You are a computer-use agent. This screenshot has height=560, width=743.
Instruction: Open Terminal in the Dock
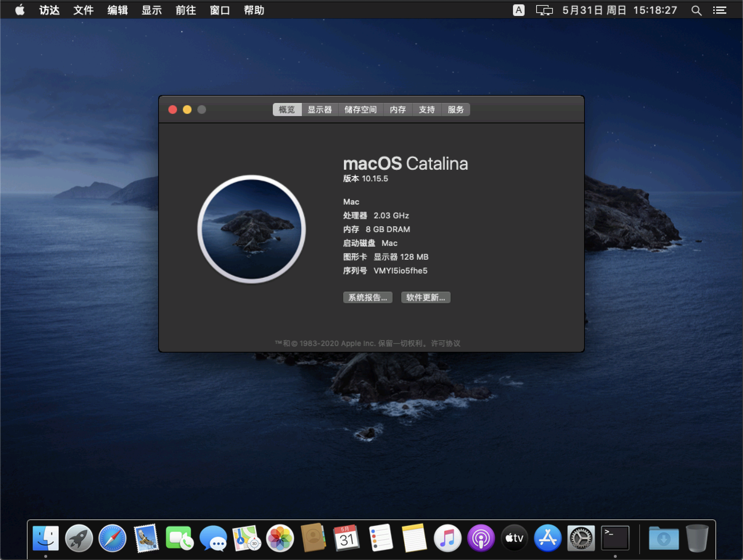coord(615,538)
